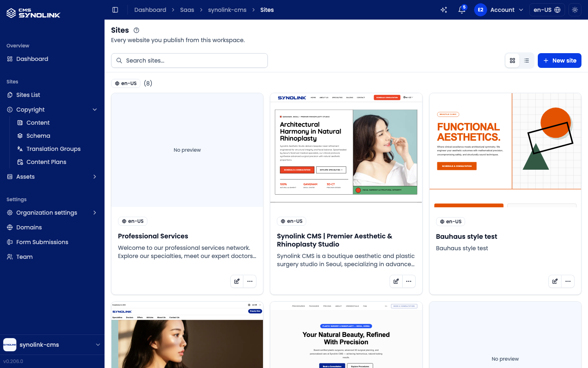This screenshot has height=368, width=588.
Task: Click Saas breadcrumb link
Action: (x=187, y=10)
